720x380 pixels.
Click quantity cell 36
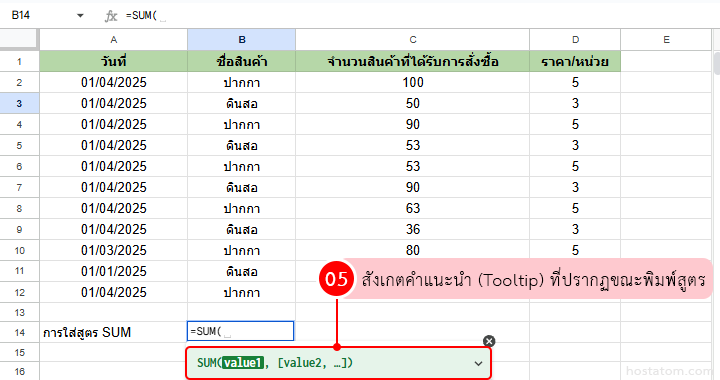tap(412, 229)
